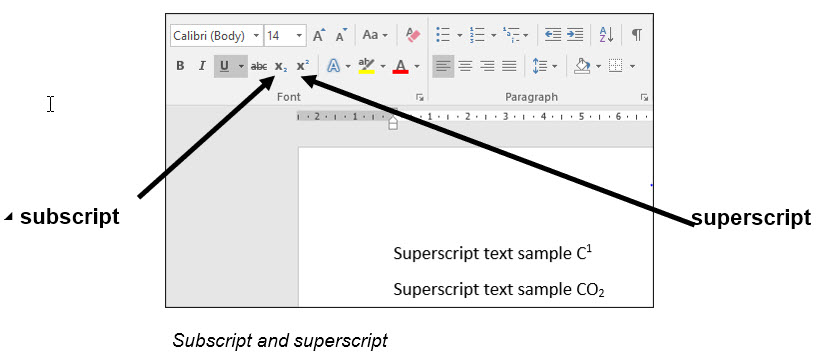Click Clear All Formatting eraser icon

coord(413,35)
